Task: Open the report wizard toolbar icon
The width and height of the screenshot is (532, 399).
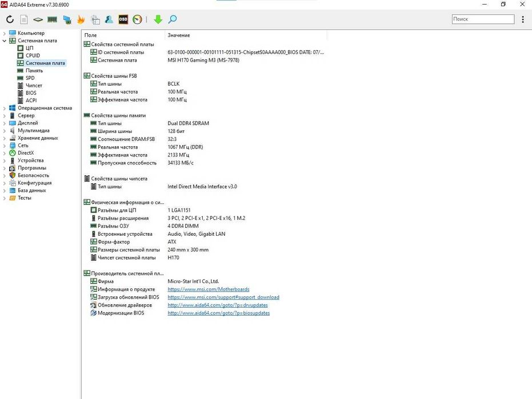Action: point(95,19)
